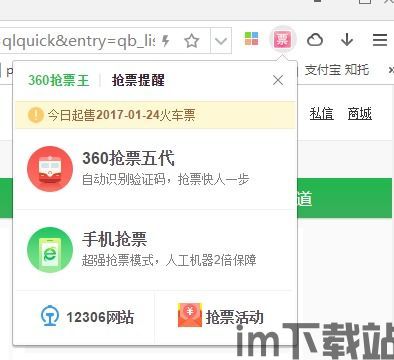Read the 今日起售2017-01-24火车票 notice
394x360 pixels.
click(x=121, y=115)
